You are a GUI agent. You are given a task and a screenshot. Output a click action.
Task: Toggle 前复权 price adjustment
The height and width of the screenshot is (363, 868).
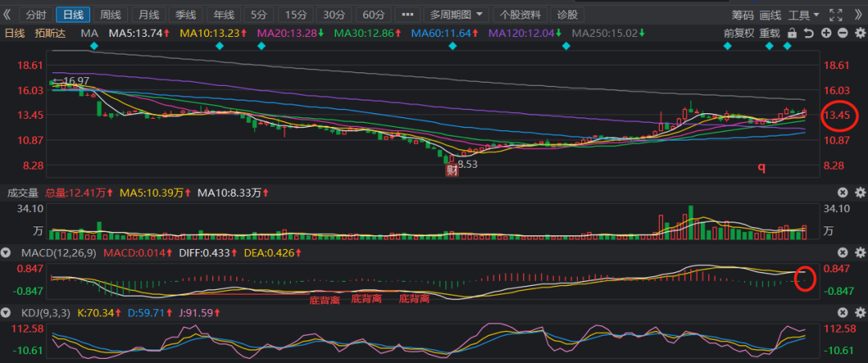739,33
